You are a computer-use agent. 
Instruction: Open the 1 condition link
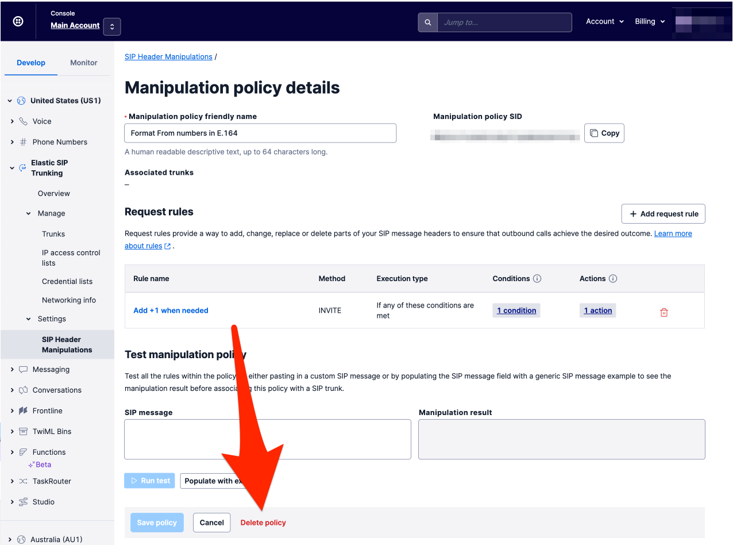click(516, 310)
